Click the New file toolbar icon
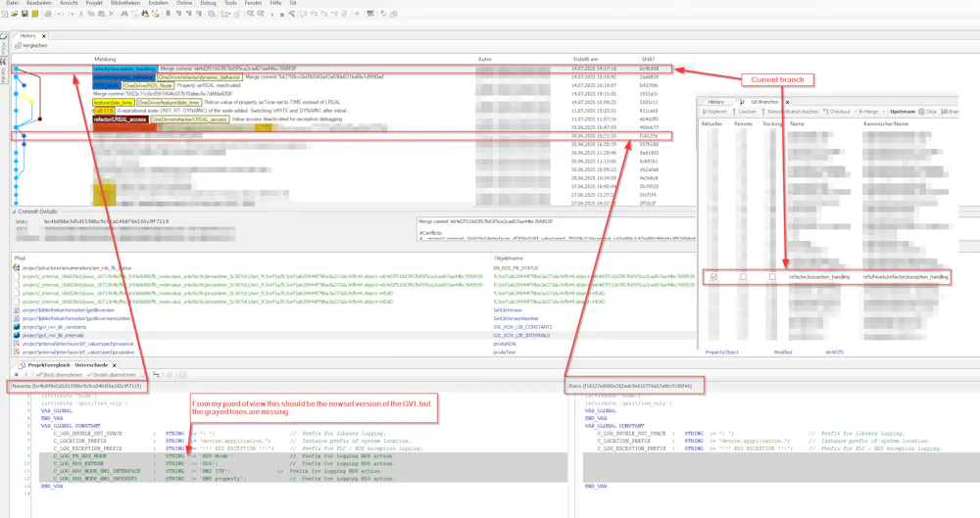This screenshot has height=518, width=980. tap(4, 14)
